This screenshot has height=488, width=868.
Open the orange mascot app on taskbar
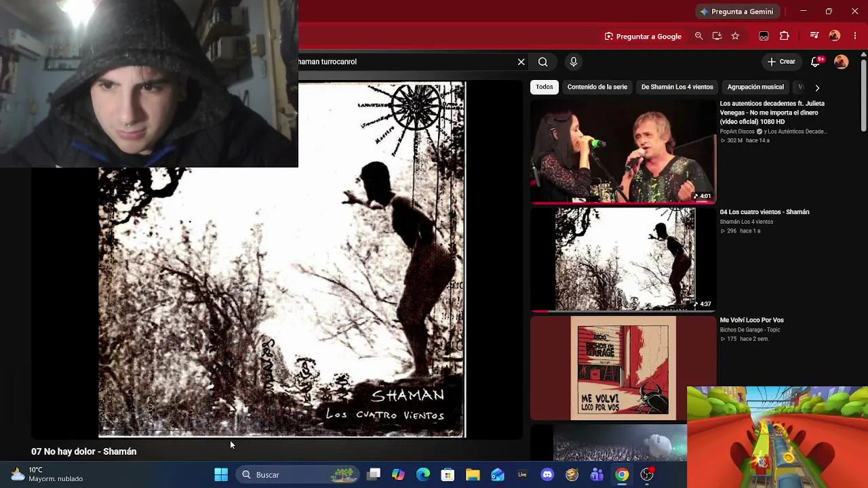pyautogui.click(x=572, y=474)
